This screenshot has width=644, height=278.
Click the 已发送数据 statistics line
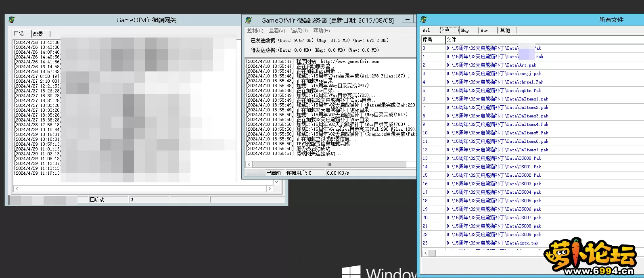pos(320,40)
